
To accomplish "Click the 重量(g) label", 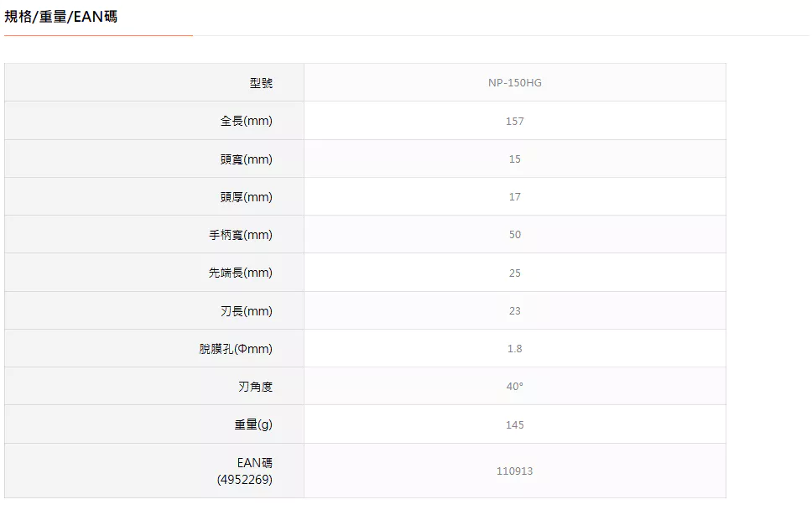I will [x=253, y=424].
